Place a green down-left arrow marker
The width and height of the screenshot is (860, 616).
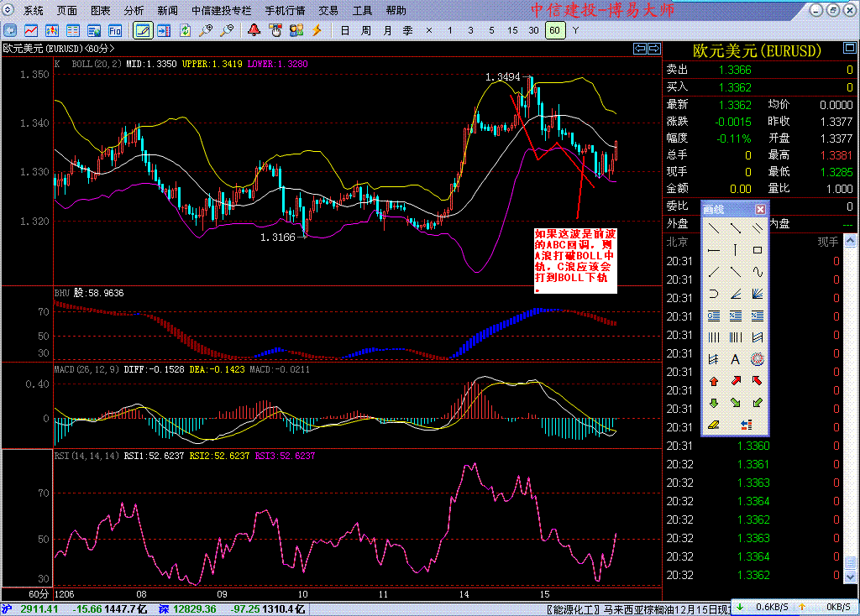tap(758, 403)
